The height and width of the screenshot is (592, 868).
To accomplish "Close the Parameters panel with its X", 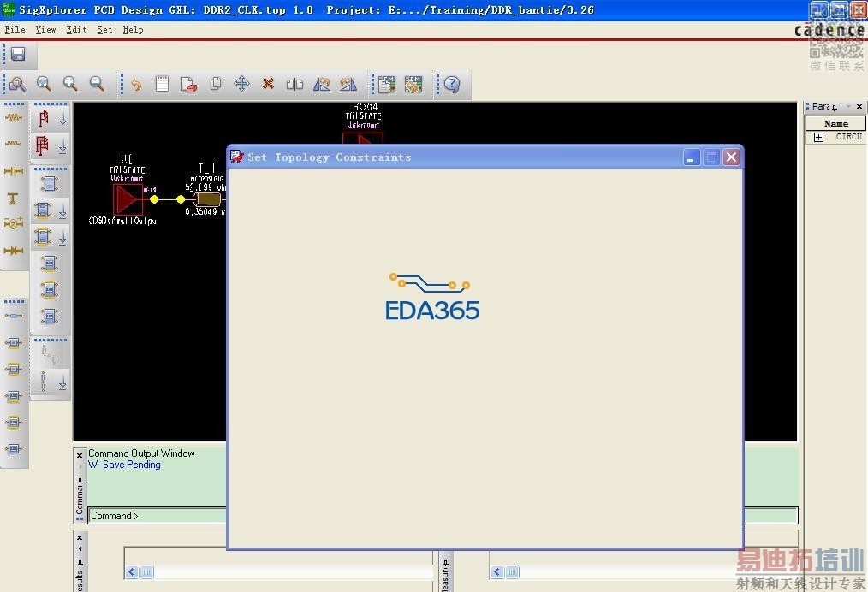I will 859,106.
